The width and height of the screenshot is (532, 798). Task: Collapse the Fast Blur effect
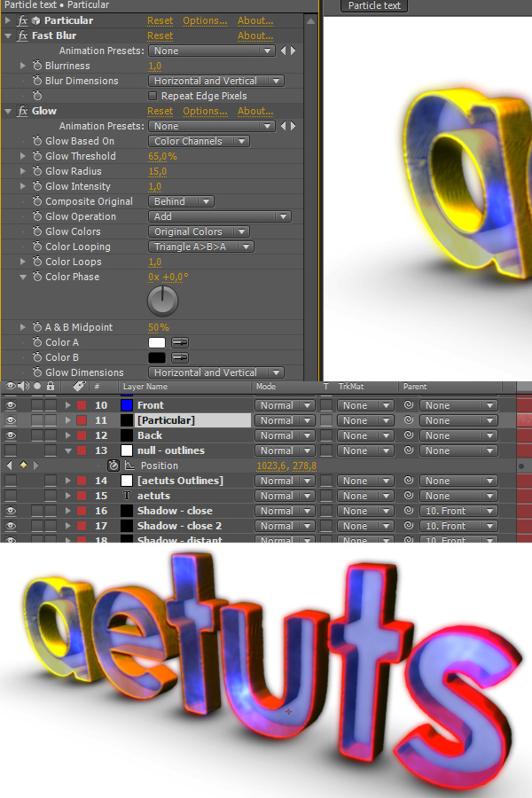click(x=8, y=36)
